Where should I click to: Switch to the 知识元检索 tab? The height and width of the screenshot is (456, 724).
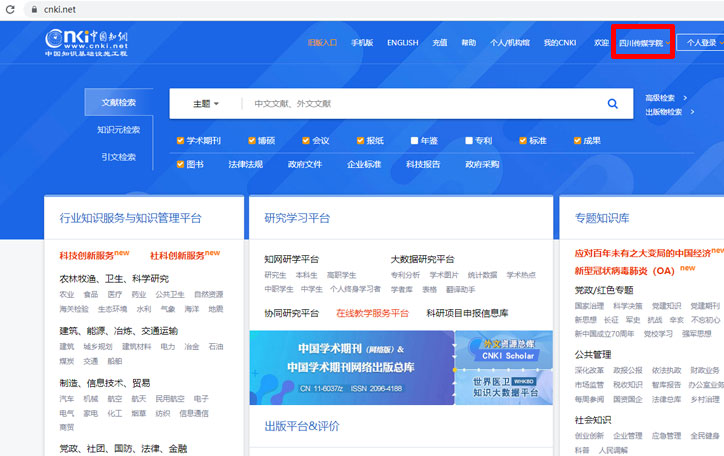click(x=118, y=130)
